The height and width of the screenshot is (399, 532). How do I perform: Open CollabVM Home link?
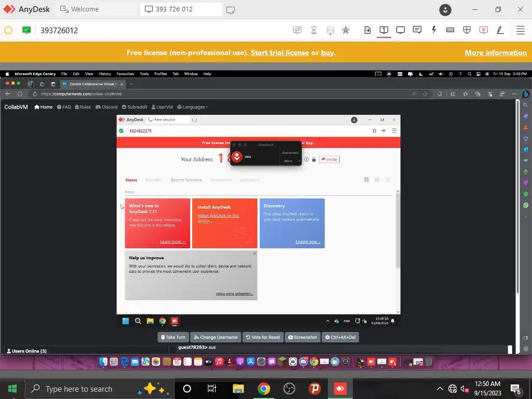[x=44, y=107]
